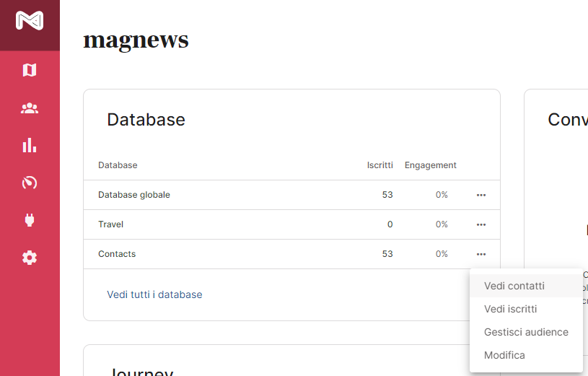This screenshot has height=376, width=588.
Task: Click the magnews M logo icon
Action: (30, 21)
